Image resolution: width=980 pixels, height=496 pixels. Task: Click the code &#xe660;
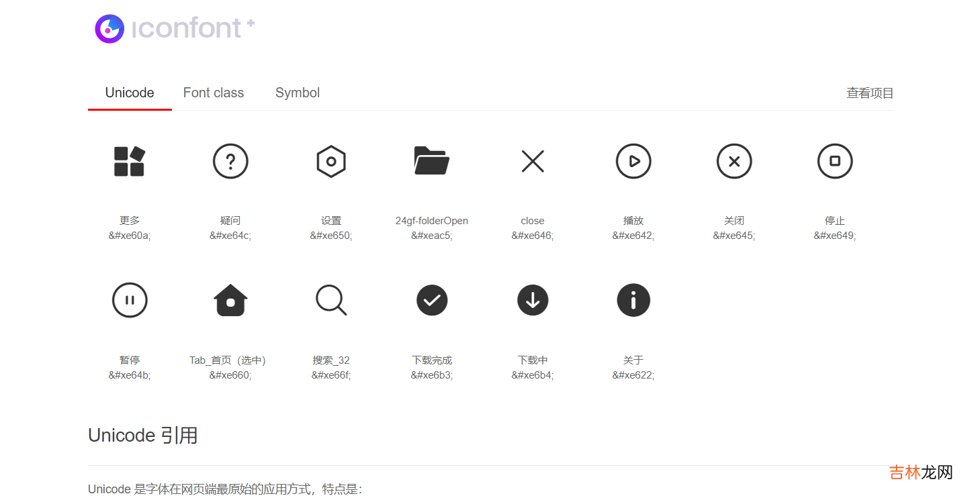pos(230,375)
